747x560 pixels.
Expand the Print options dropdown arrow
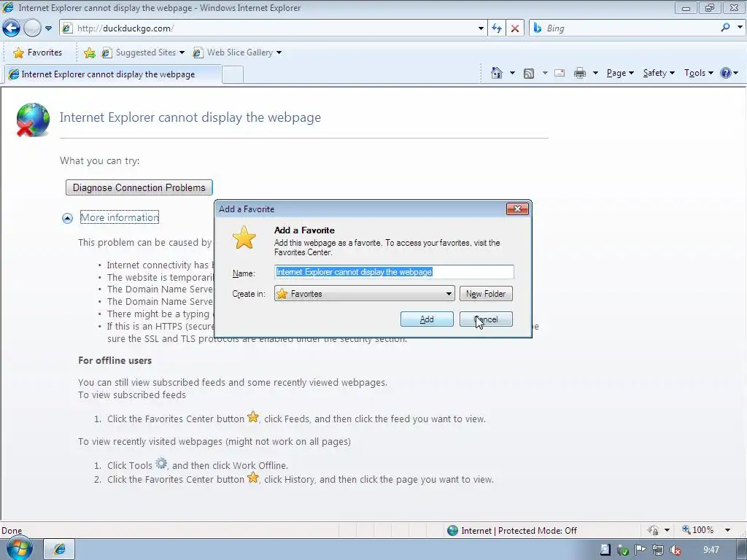tap(595, 73)
